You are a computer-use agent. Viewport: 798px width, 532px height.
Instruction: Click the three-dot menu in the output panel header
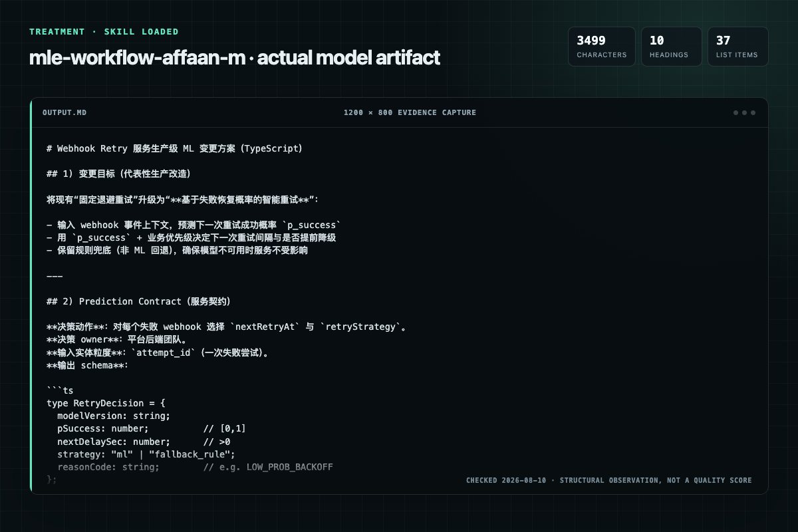744,112
